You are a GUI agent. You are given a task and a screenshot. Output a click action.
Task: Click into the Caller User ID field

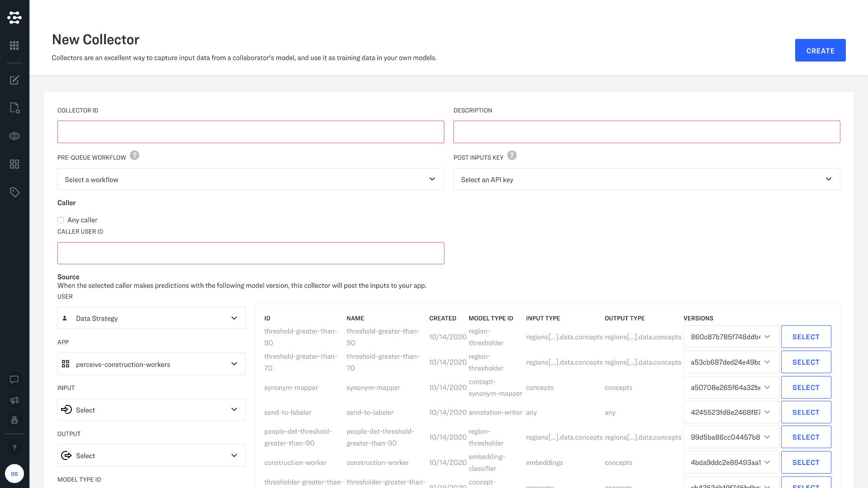(x=250, y=253)
